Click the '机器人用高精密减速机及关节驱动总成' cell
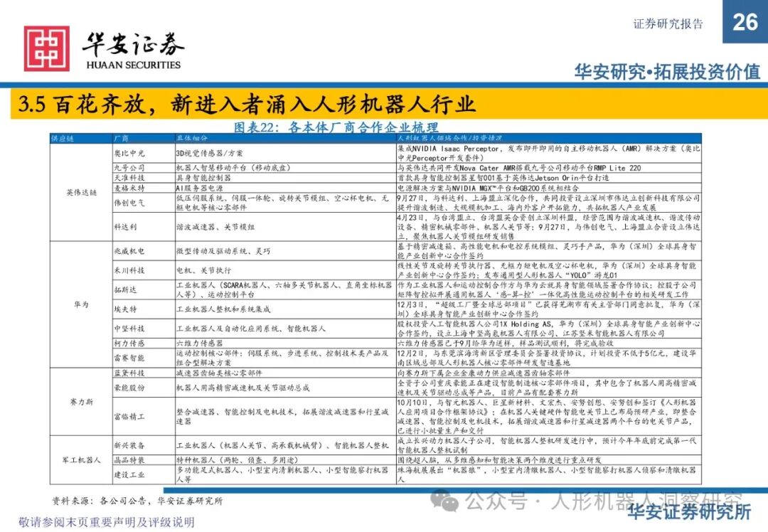 point(286,388)
